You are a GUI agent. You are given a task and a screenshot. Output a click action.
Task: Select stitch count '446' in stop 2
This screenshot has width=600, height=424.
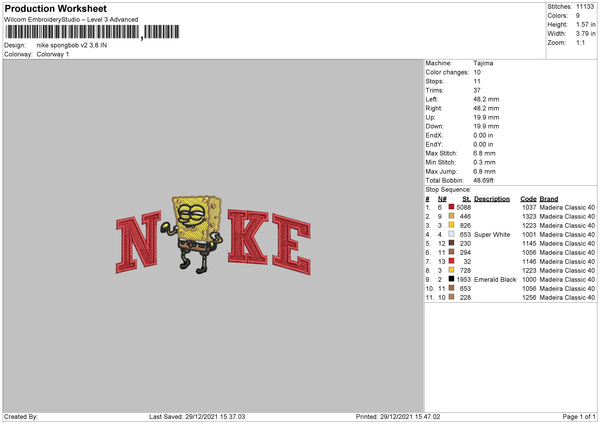[465, 216]
